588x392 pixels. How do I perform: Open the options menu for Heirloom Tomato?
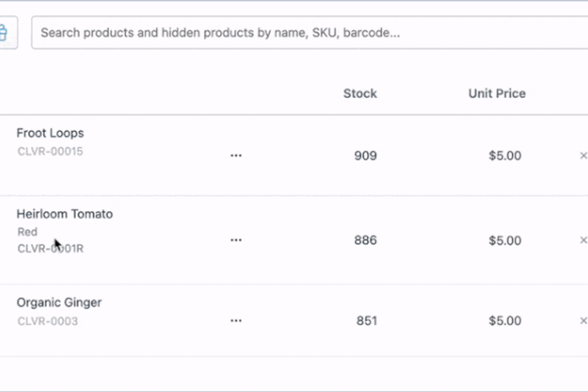tap(236, 240)
